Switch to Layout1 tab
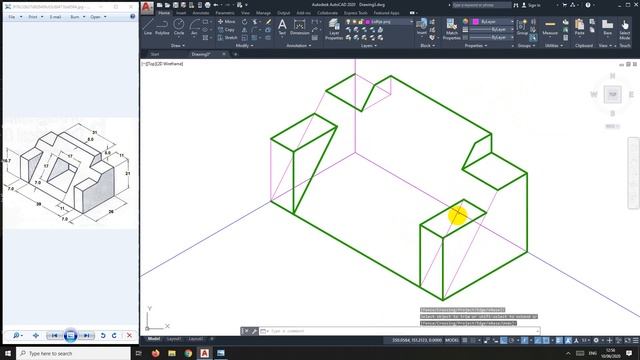The image size is (640, 360). click(174, 339)
